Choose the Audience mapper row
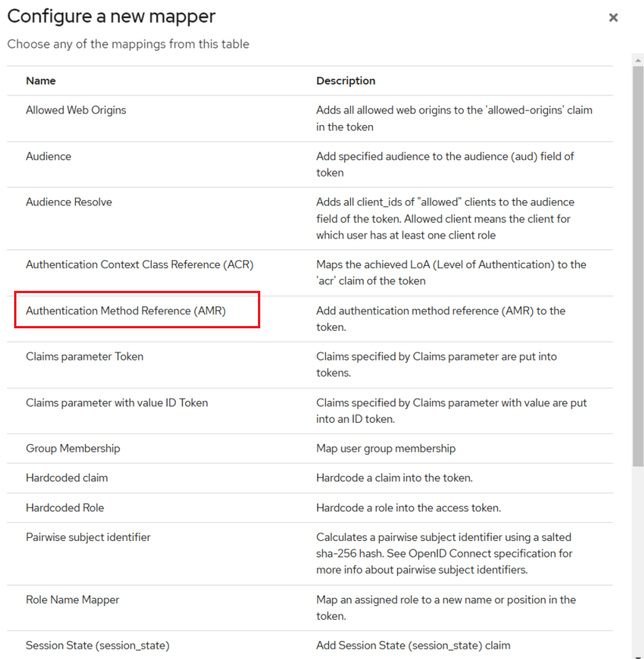This screenshot has height=659, width=644. coord(48,156)
